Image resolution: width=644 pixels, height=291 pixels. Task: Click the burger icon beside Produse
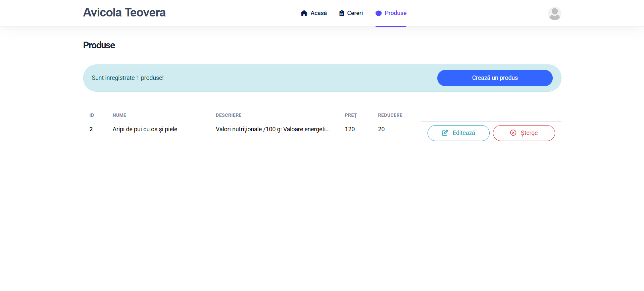379,13
